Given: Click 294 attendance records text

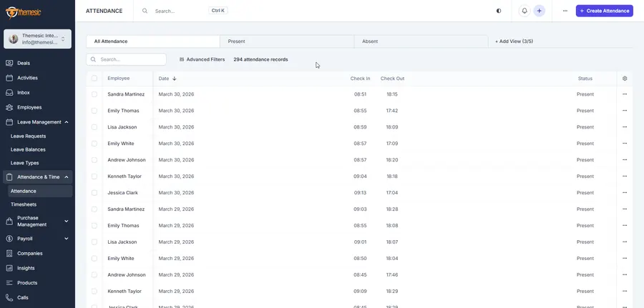Looking at the screenshot, I should tap(260, 59).
